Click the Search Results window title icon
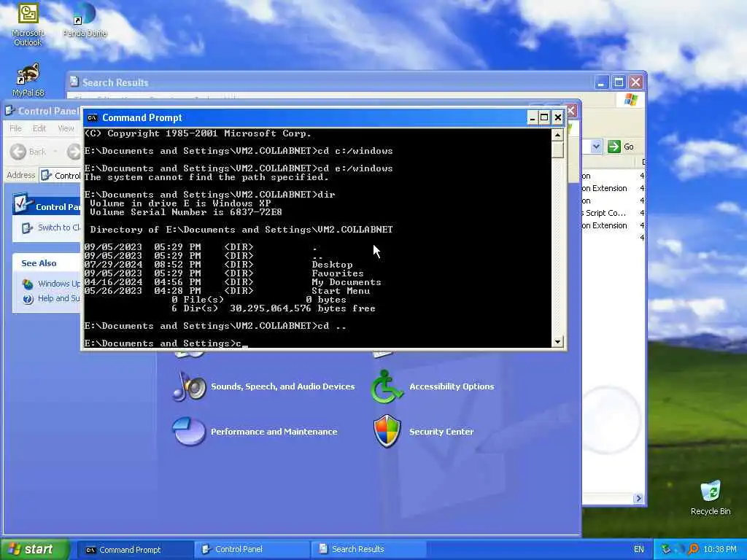 74,82
